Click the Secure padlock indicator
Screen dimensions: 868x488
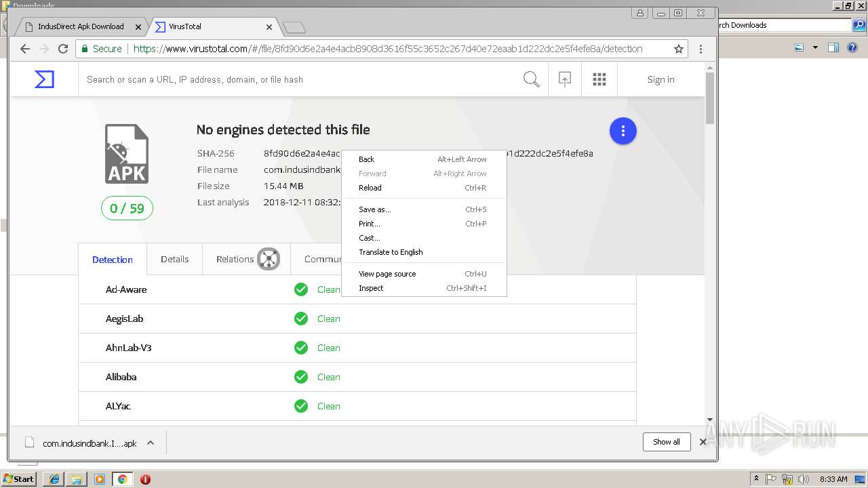[102, 49]
